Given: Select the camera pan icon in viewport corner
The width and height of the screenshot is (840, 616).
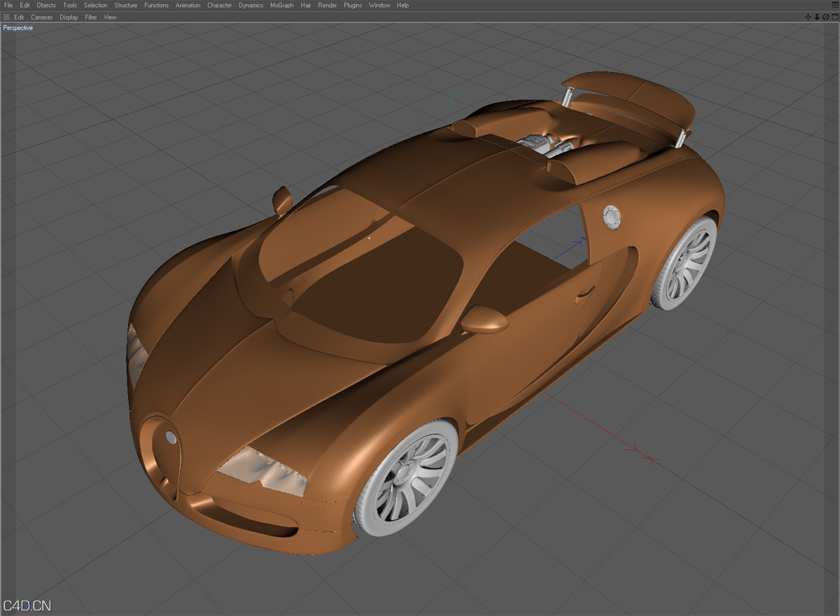Looking at the screenshot, I should [x=808, y=17].
